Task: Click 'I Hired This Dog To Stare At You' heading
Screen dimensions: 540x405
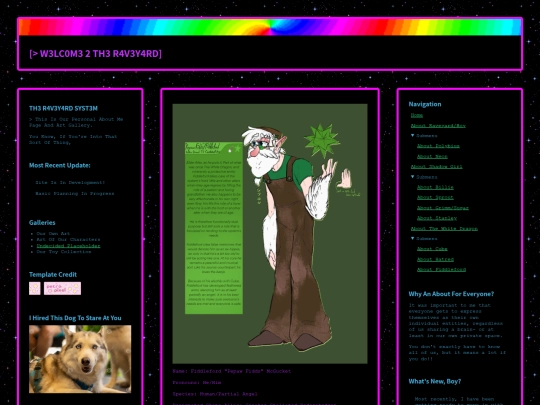Action: pos(75,318)
